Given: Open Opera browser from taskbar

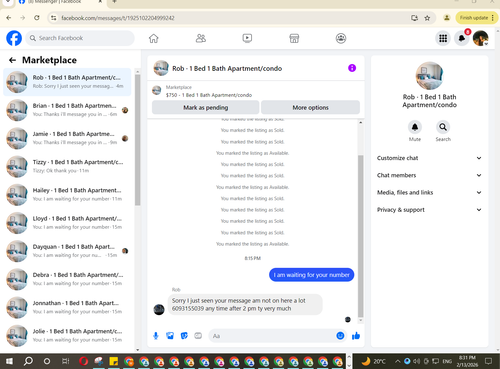Looking at the screenshot, I should pyautogui.click(x=84, y=361).
